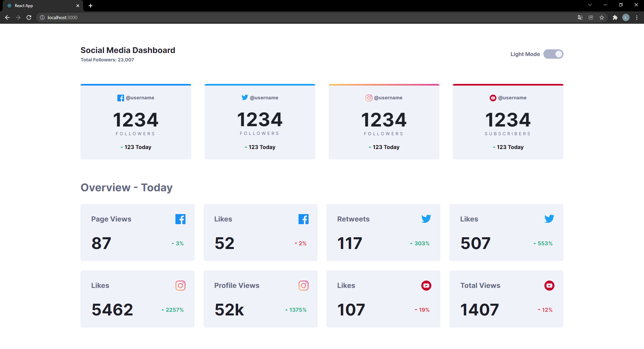The height and width of the screenshot is (349, 644).
Task: Select the Twitter icon on followers card
Action: tap(245, 98)
